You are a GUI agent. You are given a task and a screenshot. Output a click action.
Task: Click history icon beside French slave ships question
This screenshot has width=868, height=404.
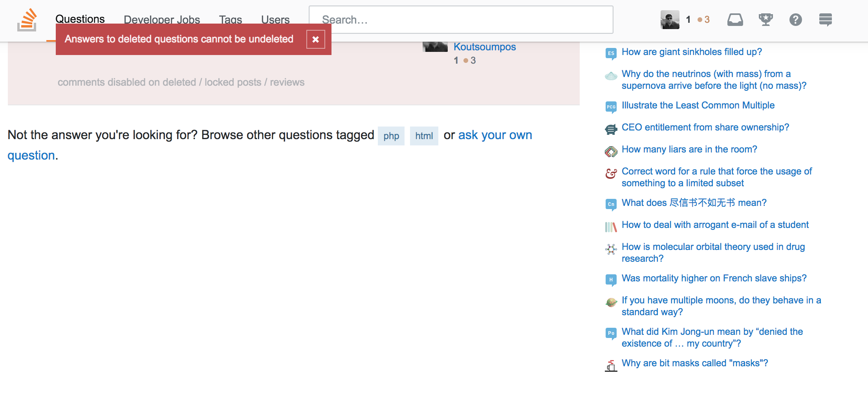coord(611,280)
